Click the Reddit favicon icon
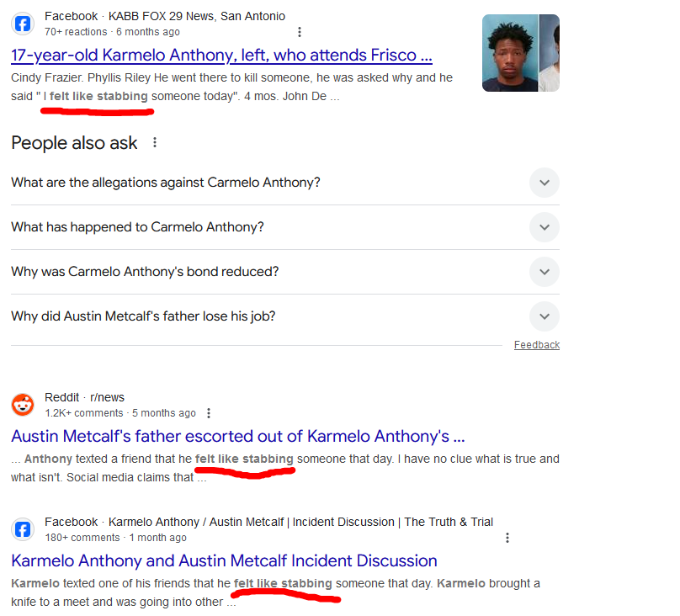 [23, 405]
